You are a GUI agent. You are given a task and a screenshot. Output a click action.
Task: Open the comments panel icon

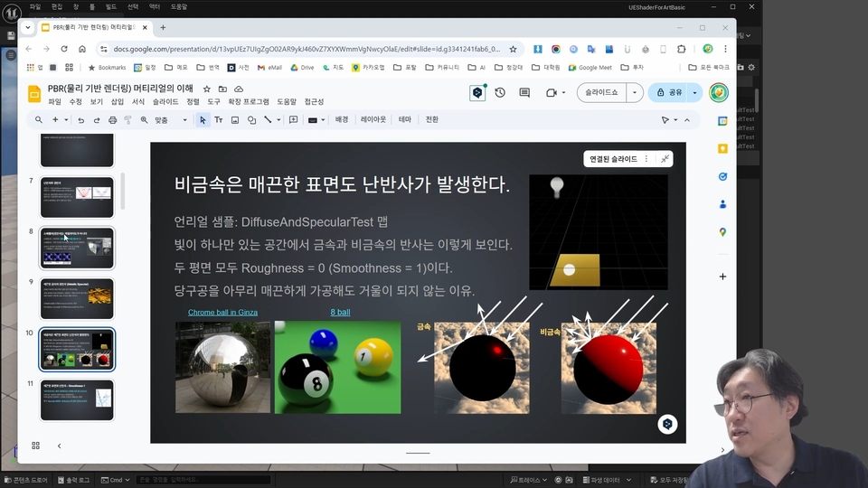tap(524, 92)
